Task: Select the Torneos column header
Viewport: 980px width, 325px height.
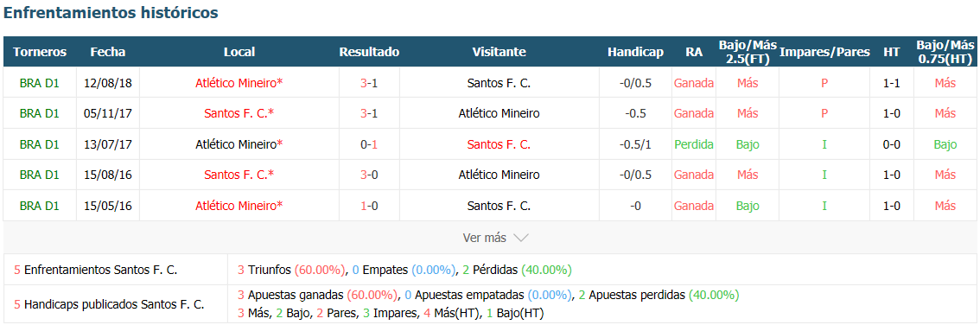Action: [x=40, y=52]
